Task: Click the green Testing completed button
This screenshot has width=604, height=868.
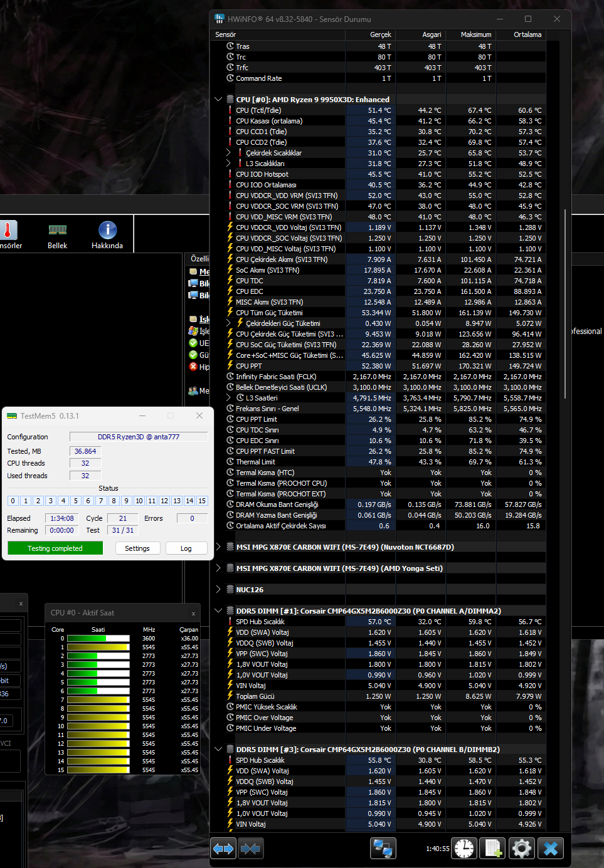Action: click(55, 548)
